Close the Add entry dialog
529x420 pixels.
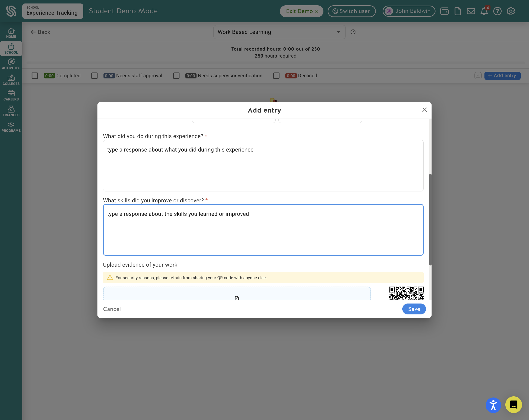point(424,110)
